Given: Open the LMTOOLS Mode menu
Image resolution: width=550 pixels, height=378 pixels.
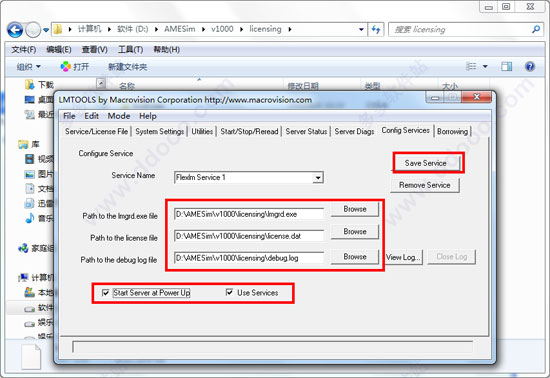Looking at the screenshot, I should (119, 116).
